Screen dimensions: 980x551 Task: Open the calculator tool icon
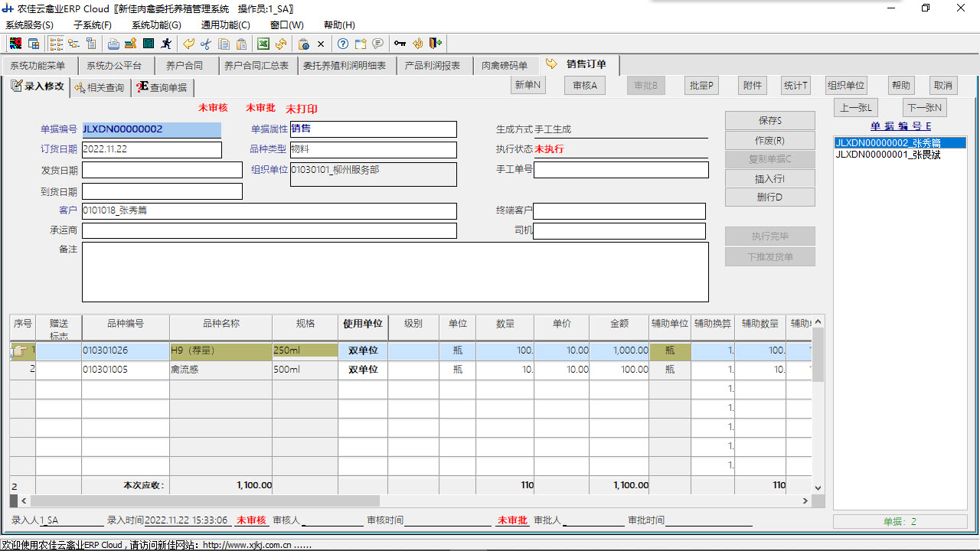(149, 44)
